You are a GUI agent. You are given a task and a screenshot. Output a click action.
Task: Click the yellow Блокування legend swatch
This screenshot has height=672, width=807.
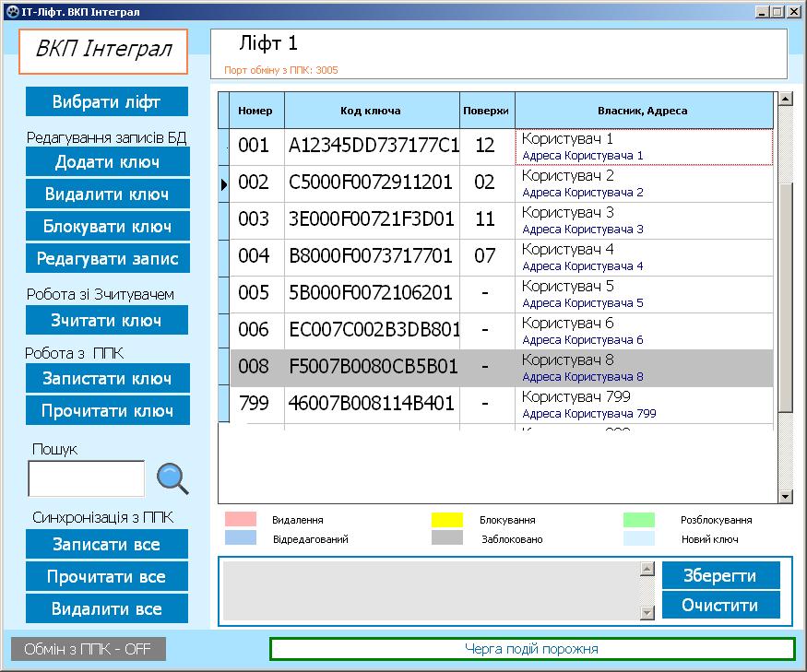click(x=447, y=519)
